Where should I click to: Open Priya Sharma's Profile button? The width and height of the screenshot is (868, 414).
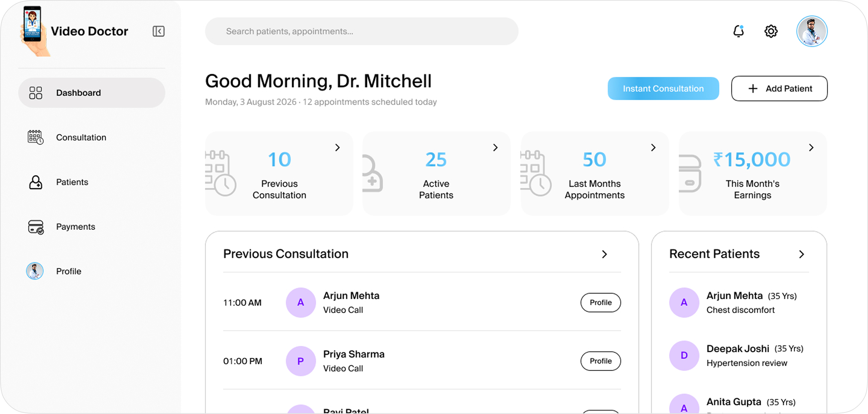point(601,361)
